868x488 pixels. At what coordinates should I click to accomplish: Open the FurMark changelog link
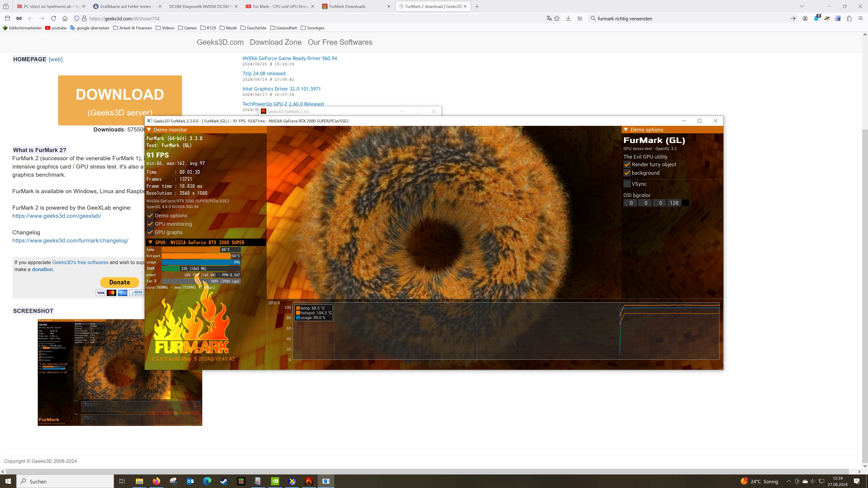pos(70,240)
